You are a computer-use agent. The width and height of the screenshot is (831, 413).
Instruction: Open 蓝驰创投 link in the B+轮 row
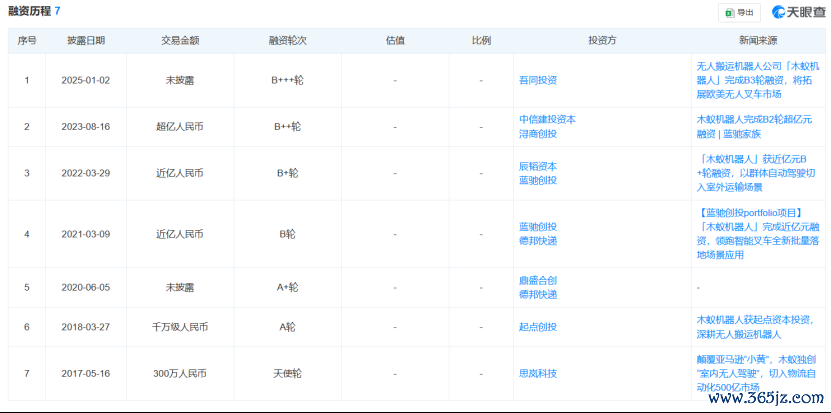tap(538, 180)
